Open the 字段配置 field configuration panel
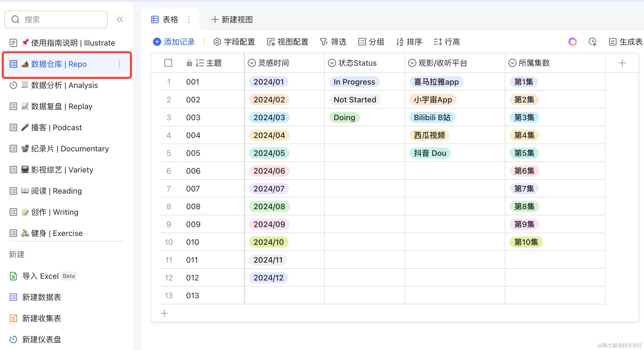 (x=234, y=42)
